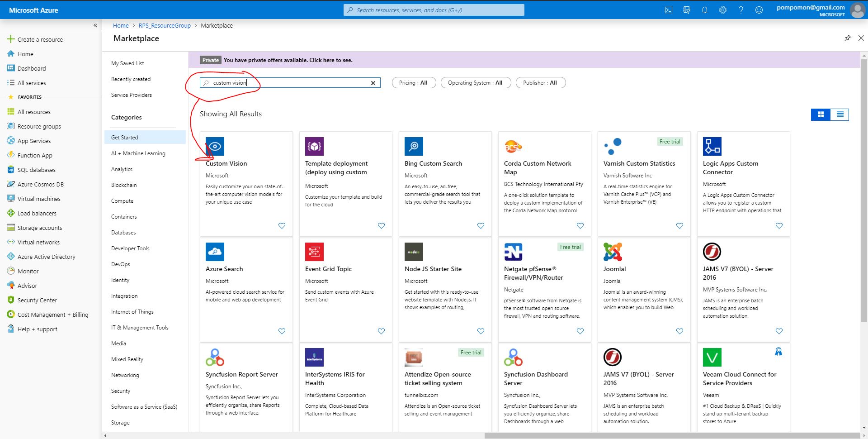
Task: Open the Azure Search icon
Action: pyautogui.click(x=215, y=252)
